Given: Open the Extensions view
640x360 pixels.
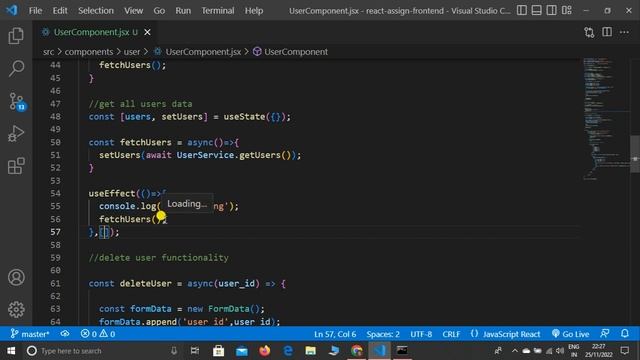Looking at the screenshot, I should pos(16,166).
